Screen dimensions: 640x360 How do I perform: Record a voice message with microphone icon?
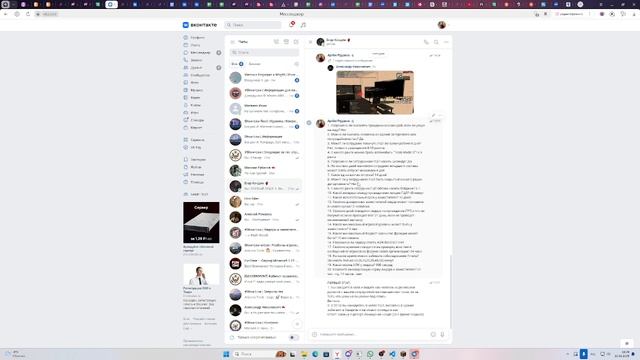tap(442, 334)
